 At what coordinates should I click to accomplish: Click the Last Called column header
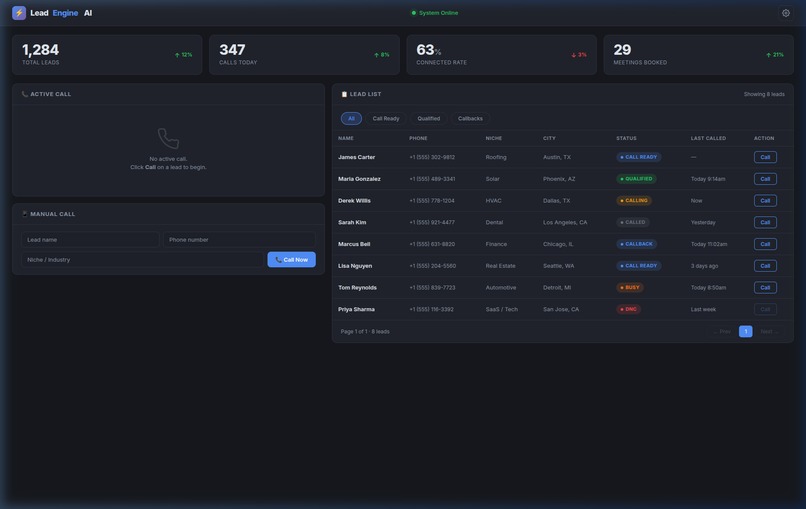[x=708, y=138]
